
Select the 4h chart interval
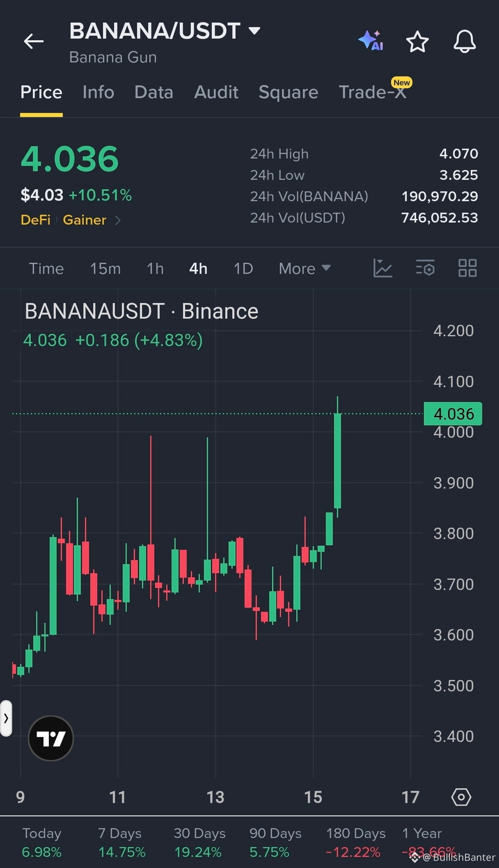coord(198,269)
